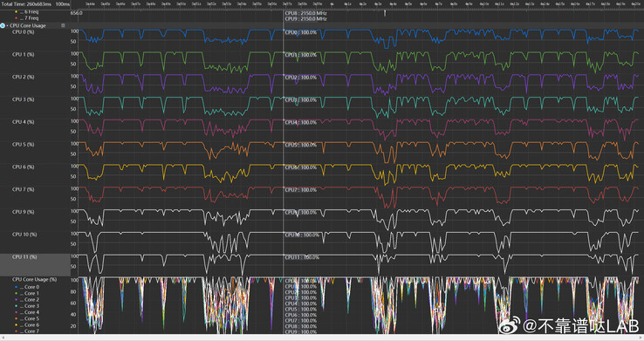Click the timeline ruler at the 4s mark
Screen dimensions: 644x341
click(332, 3)
